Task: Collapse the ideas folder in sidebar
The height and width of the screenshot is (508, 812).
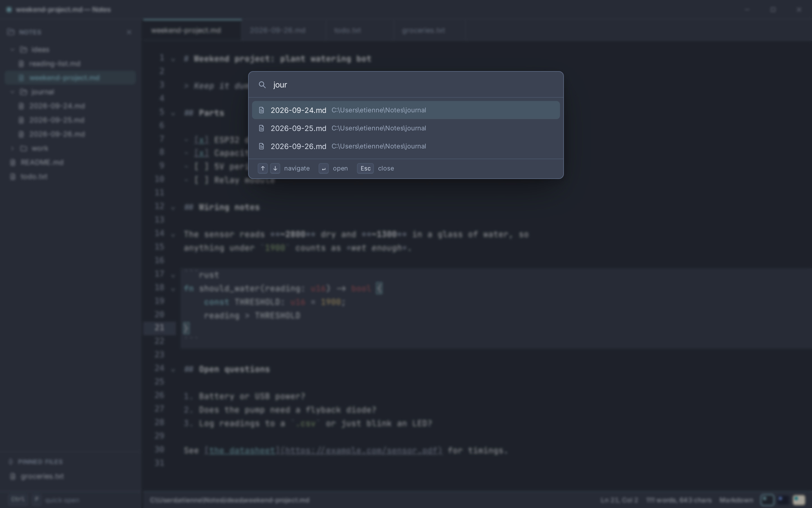Action: [x=12, y=50]
